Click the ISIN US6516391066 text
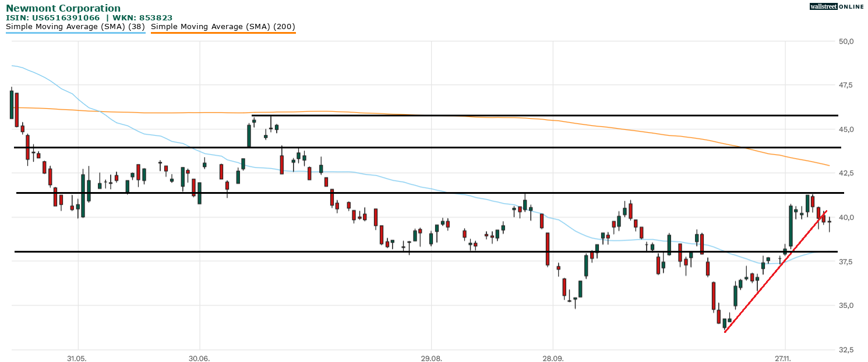The height and width of the screenshot is (362, 868). click(x=53, y=18)
